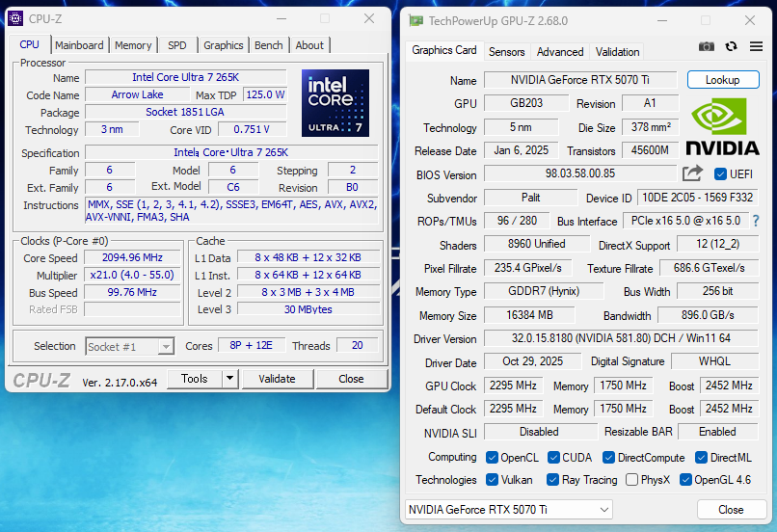The height and width of the screenshot is (532, 777).
Task: Click the GPU-Z refresh icon
Action: tap(731, 46)
